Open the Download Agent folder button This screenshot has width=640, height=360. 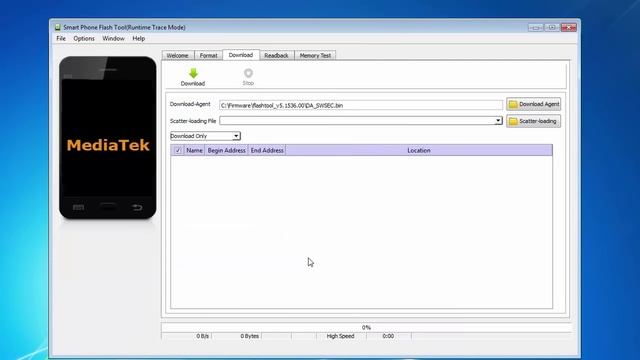tap(533, 104)
